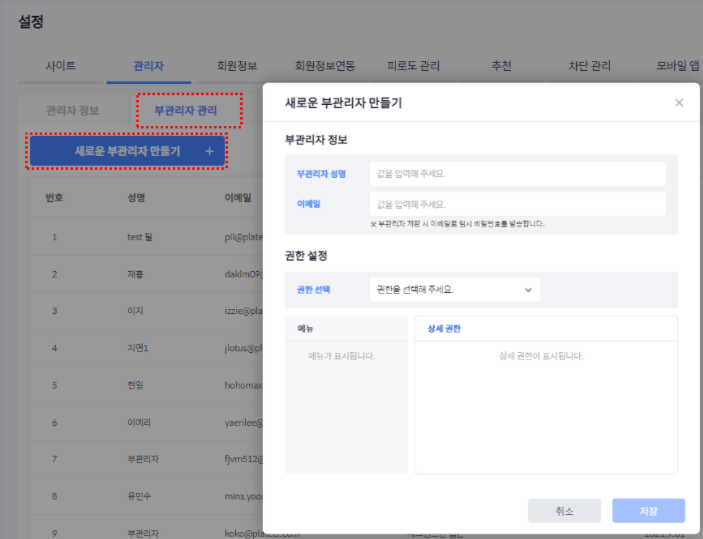
Task: Click the 부관리자 name in row 9
Action: click(x=143, y=534)
